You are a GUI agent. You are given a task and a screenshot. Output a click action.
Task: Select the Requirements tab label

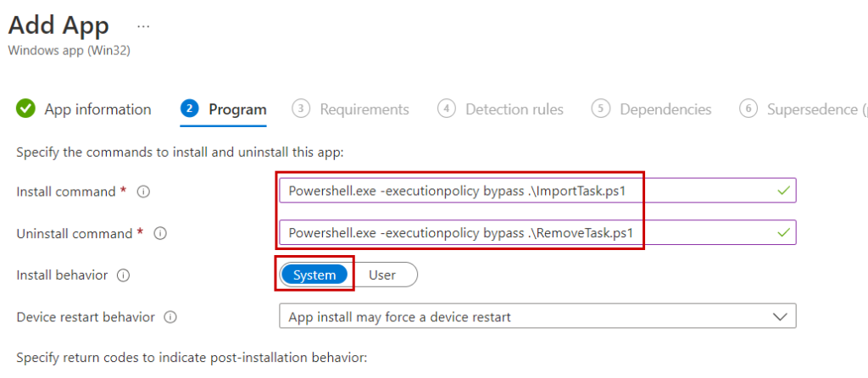pos(364,109)
